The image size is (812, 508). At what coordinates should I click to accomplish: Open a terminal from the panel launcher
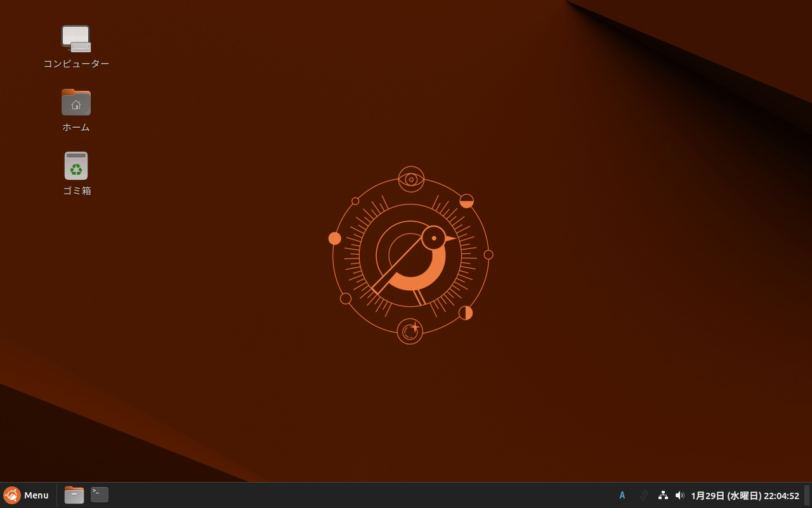(99, 495)
